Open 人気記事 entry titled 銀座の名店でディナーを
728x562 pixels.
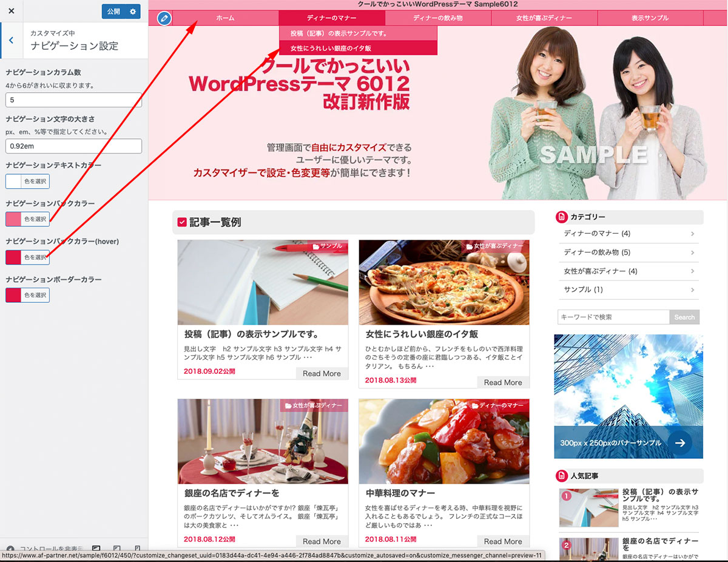click(661, 544)
